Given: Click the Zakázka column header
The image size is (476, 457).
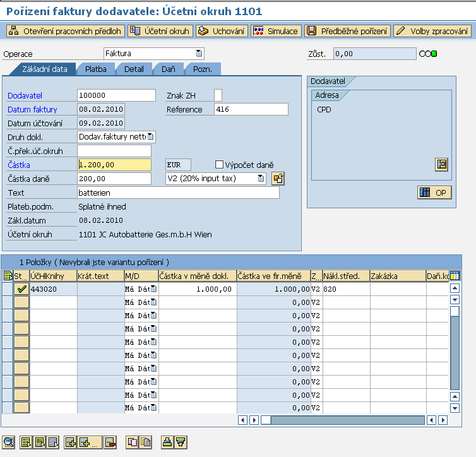Looking at the screenshot, I should [398, 276].
